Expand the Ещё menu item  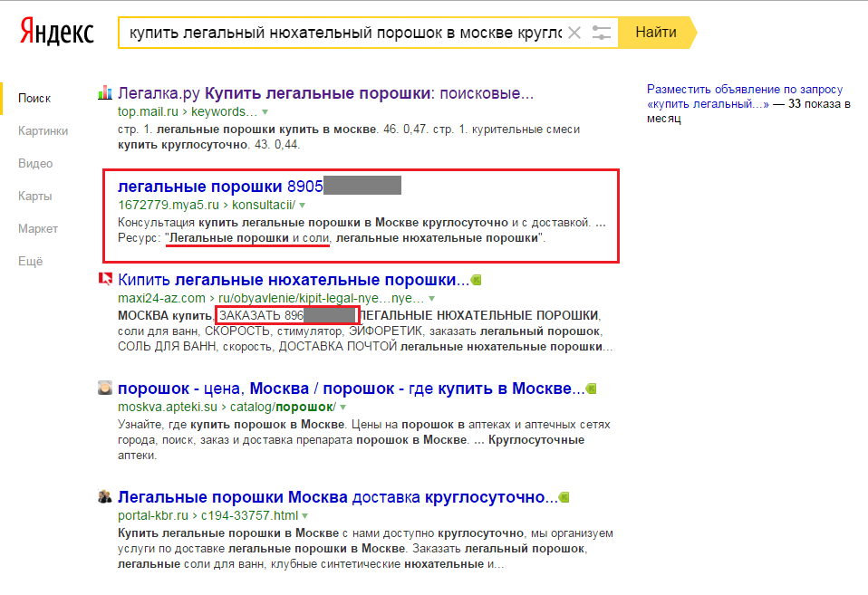click(x=31, y=262)
